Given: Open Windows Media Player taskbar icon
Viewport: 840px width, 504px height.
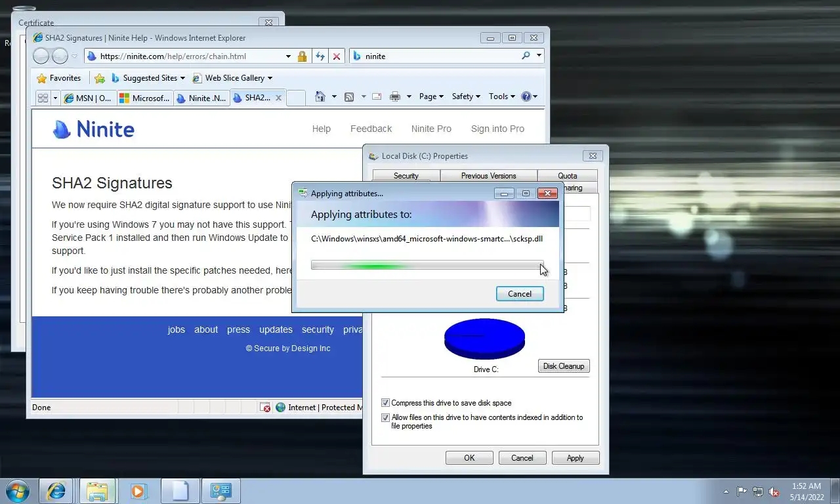Looking at the screenshot, I should pyautogui.click(x=138, y=491).
